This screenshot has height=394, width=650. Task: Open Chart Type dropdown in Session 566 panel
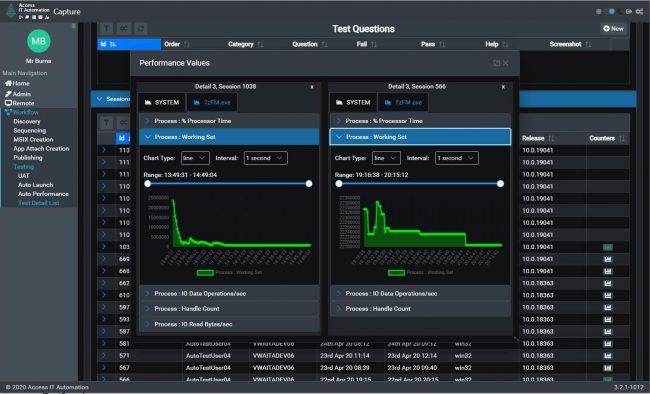tap(386, 158)
